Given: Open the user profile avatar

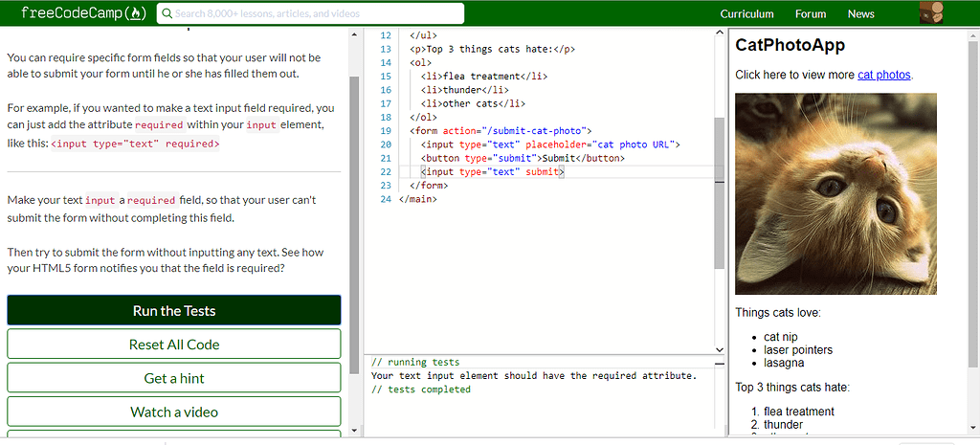Looking at the screenshot, I should [x=931, y=13].
